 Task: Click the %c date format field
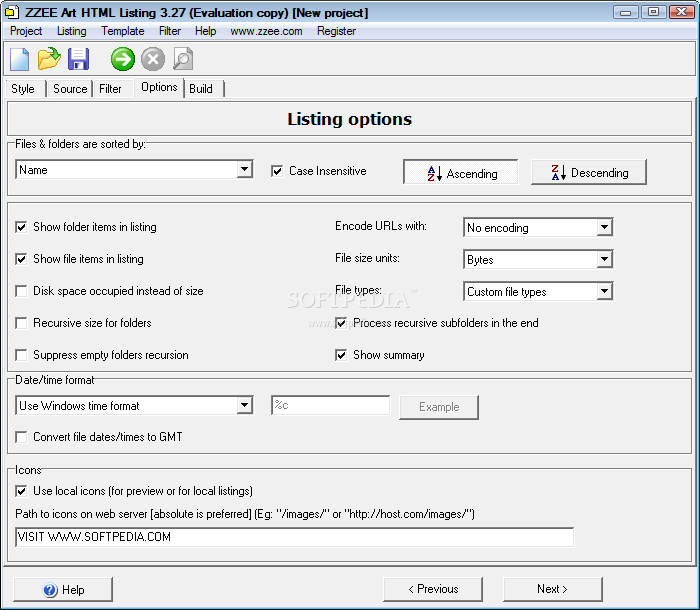[x=330, y=405]
